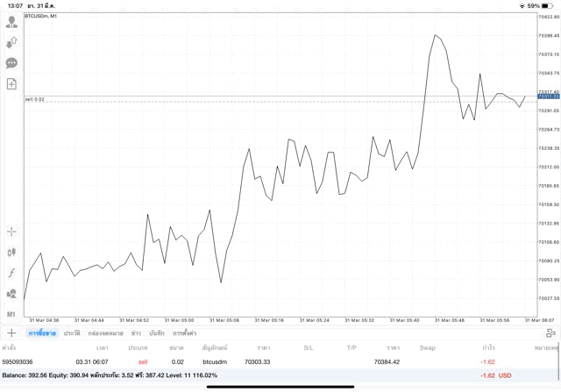Screen dimensions: 561x392
Task: Open the บันทึก journal tab
Action: click(x=157, y=333)
